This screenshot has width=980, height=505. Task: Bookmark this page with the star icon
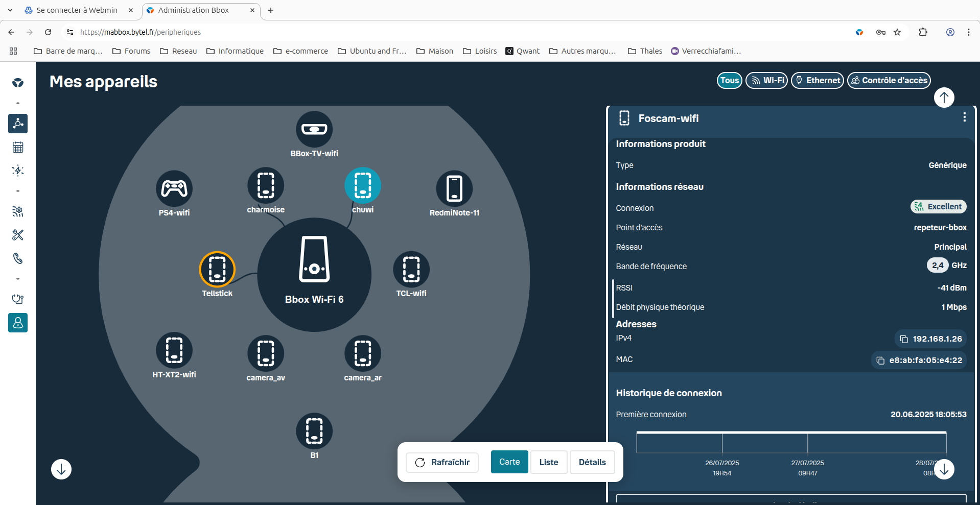[x=897, y=32]
